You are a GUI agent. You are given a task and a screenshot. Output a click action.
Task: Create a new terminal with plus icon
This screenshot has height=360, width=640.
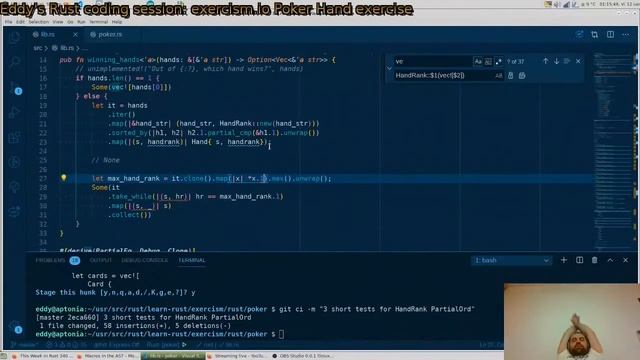[x=564, y=260]
